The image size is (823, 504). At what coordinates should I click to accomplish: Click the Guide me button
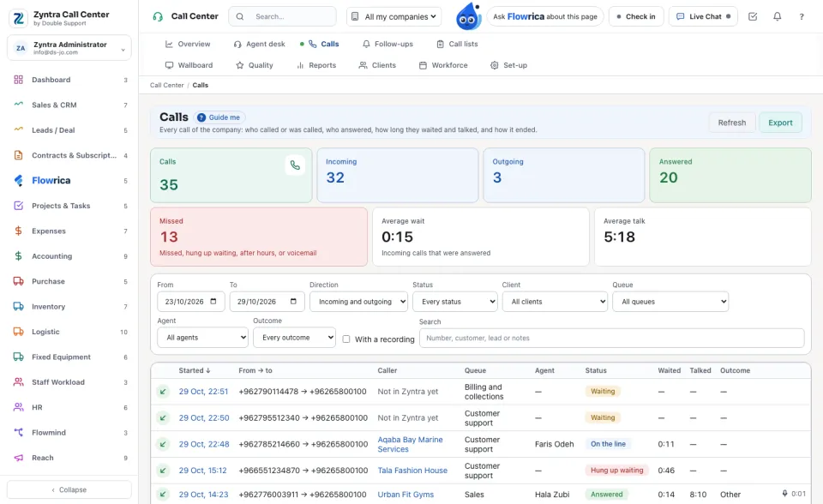[x=220, y=117]
